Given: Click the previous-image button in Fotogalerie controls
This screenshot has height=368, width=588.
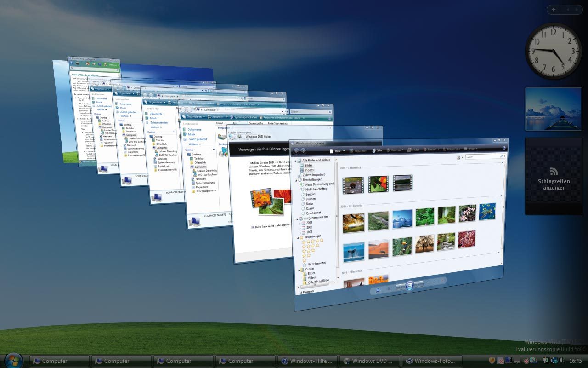Looking at the screenshot, I should [x=400, y=287].
